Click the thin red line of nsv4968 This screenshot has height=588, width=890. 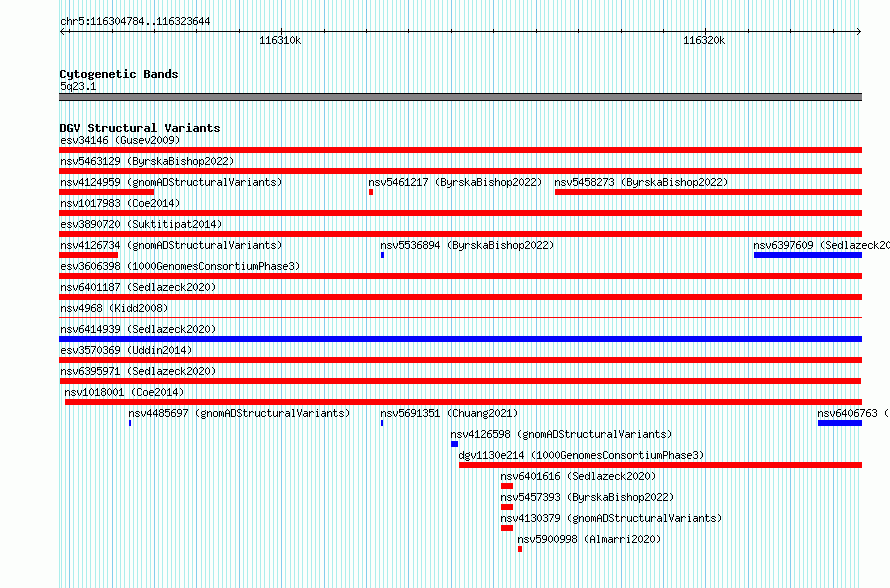pyautogui.click(x=460, y=317)
